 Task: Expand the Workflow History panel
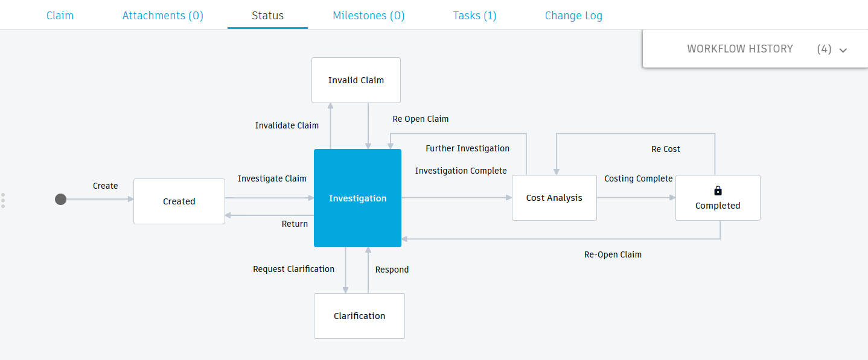point(740,49)
